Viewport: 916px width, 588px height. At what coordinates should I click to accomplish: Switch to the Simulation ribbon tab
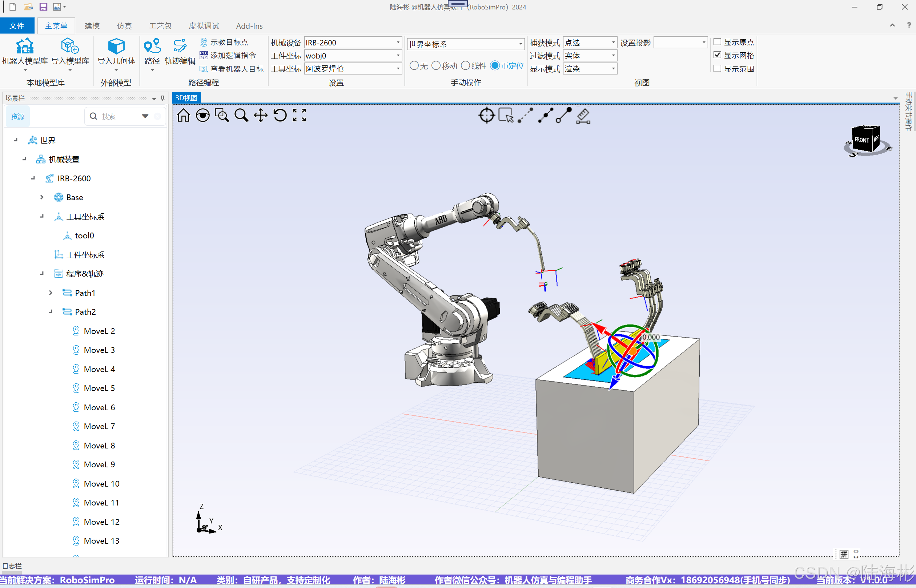[x=124, y=26]
